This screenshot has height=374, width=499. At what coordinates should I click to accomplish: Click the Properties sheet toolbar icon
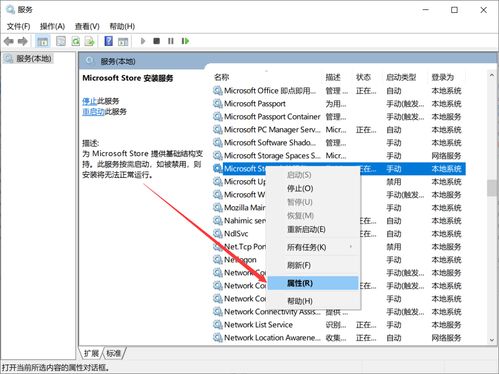(x=61, y=41)
